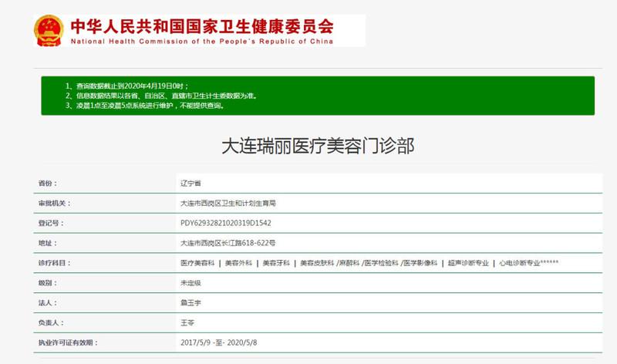Click the 未定级 level value
This screenshot has height=364, width=617.
(190, 284)
